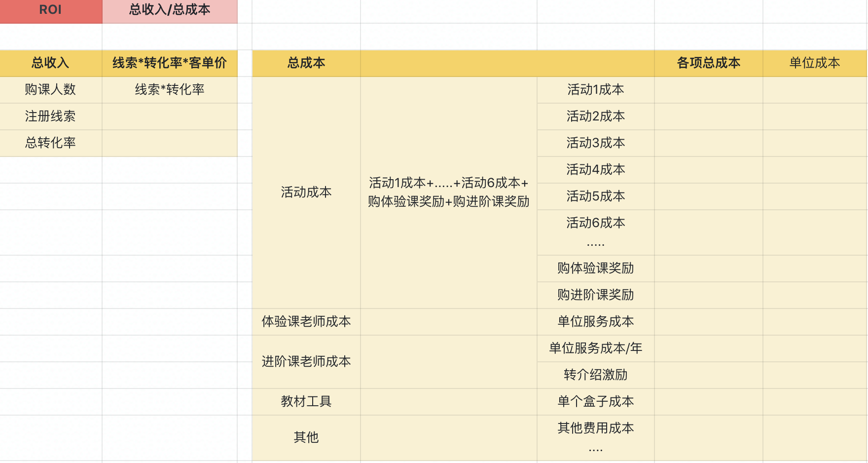Screen dimensions: 868x463
Task: Select the red ROI cell
Action: [51, 10]
